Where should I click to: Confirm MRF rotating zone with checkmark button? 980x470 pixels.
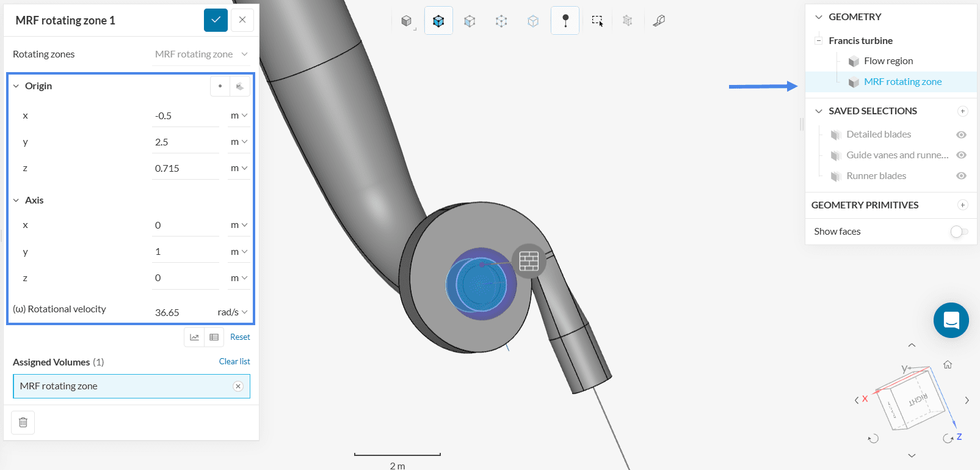click(x=216, y=20)
